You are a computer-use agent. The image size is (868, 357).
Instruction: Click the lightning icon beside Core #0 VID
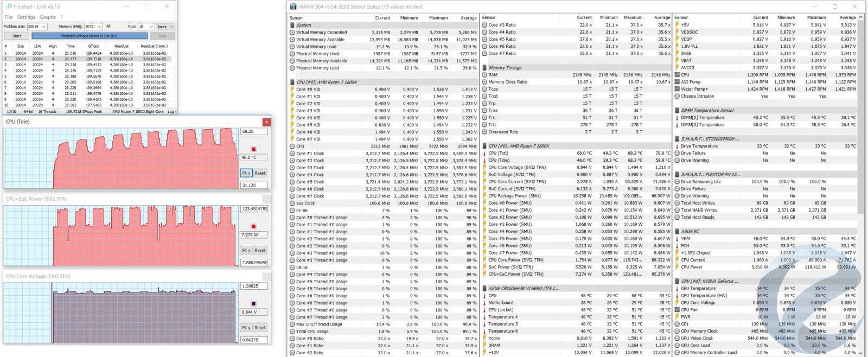(x=292, y=90)
